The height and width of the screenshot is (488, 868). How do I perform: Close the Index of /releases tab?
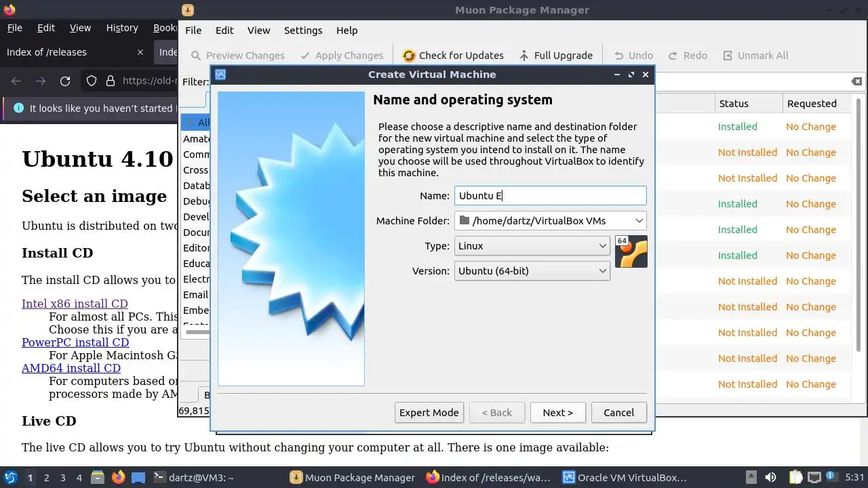[x=140, y=52]
